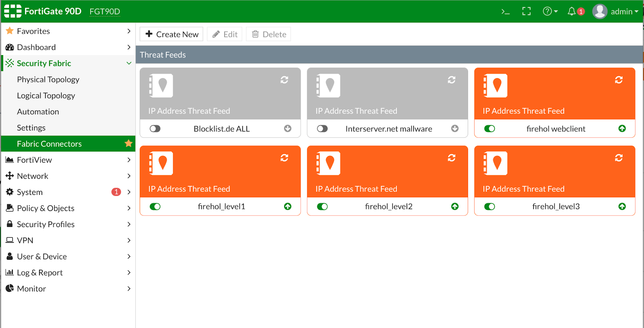Click the Interserver.net mallware card icon
This screenshot has width=644, height=328.
tap(328, 86)
